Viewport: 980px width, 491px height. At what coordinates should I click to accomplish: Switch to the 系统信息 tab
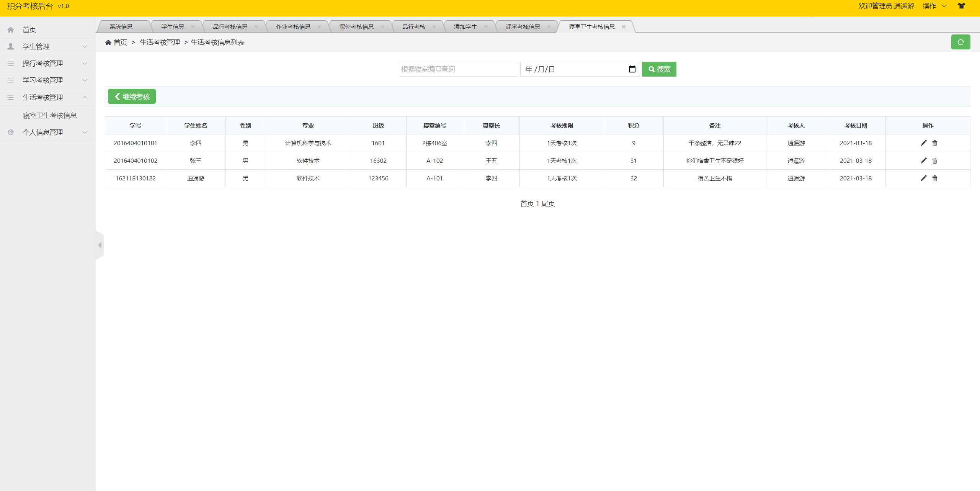121,26
